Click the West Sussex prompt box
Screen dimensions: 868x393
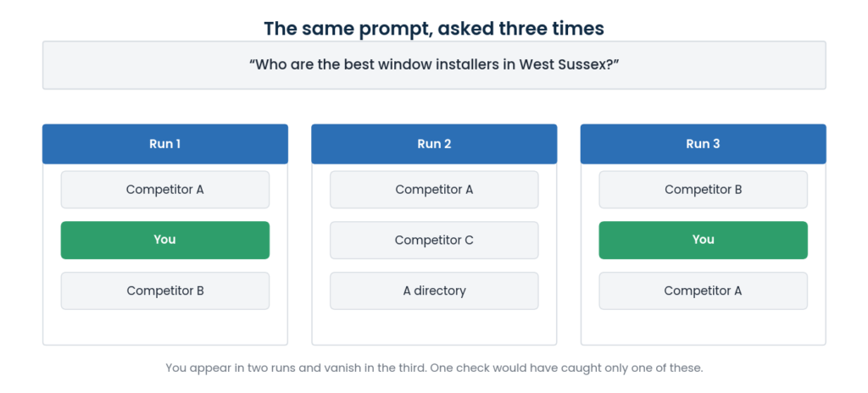click(x=434, y=64)
